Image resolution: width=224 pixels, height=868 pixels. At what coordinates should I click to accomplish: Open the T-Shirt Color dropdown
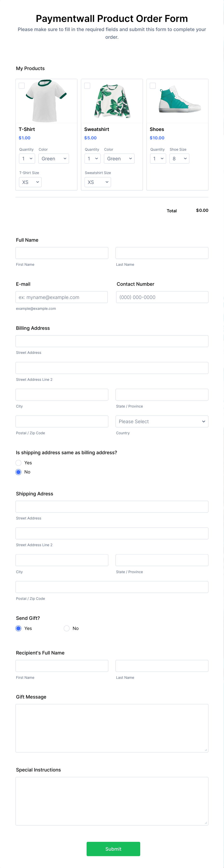pyautogui.click(x=54, y=159)
